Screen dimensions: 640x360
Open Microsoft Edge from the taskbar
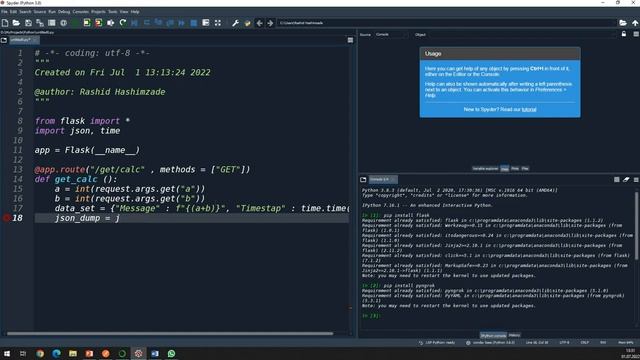click(56, 353)
